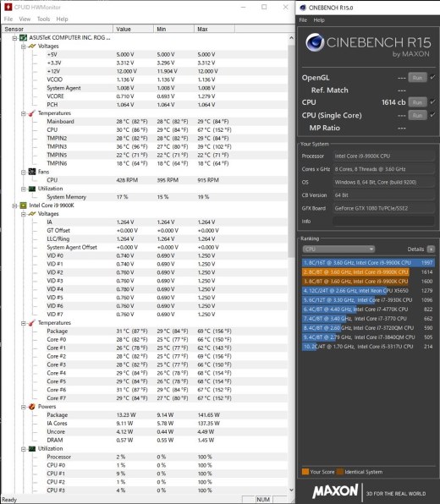Click the Cinebench app icon in title bar
Viewport: 440px width, 504px height.
[303, 8]
